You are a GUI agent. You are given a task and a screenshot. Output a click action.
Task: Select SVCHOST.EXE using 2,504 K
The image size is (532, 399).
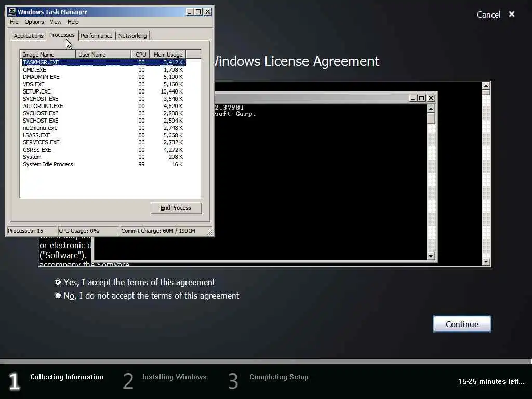pos(103,121)
